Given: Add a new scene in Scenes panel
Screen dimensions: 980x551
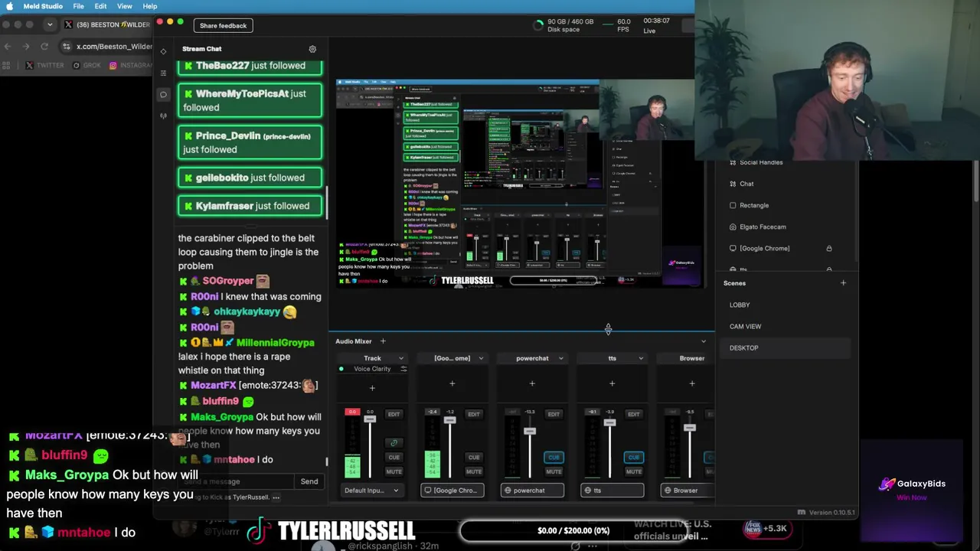Looking at the screenshot, I should (843, 283).
